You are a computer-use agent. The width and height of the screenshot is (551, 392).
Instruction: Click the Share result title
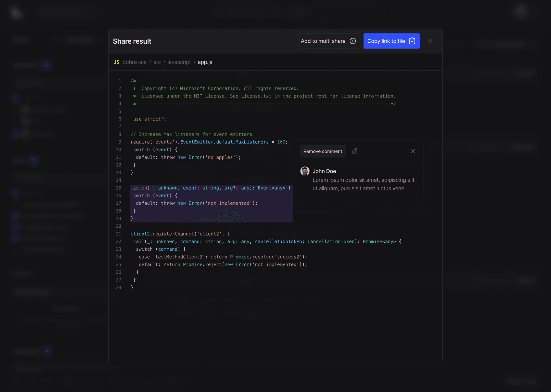(132, 41)
